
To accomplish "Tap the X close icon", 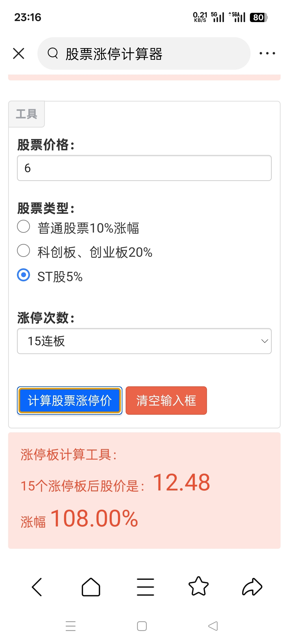I will point(19,53).
